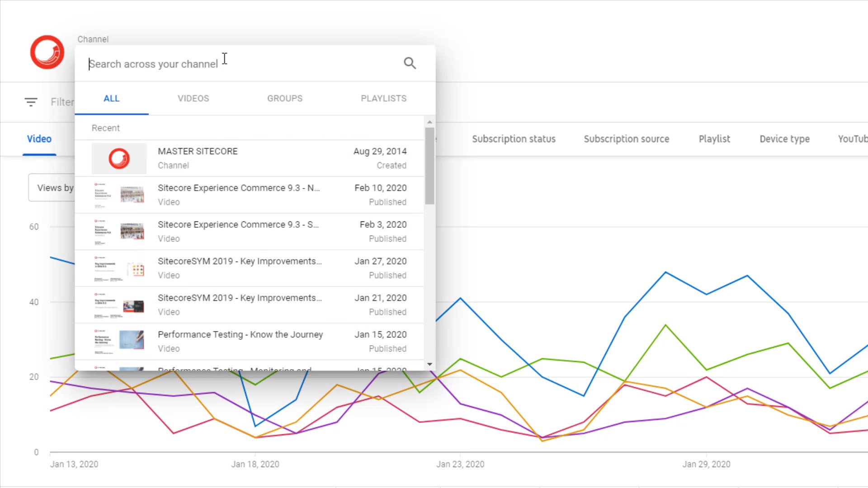Screen dimensions: 868x488
Task: Select the ALL tab
Action: tap(111, 99)
